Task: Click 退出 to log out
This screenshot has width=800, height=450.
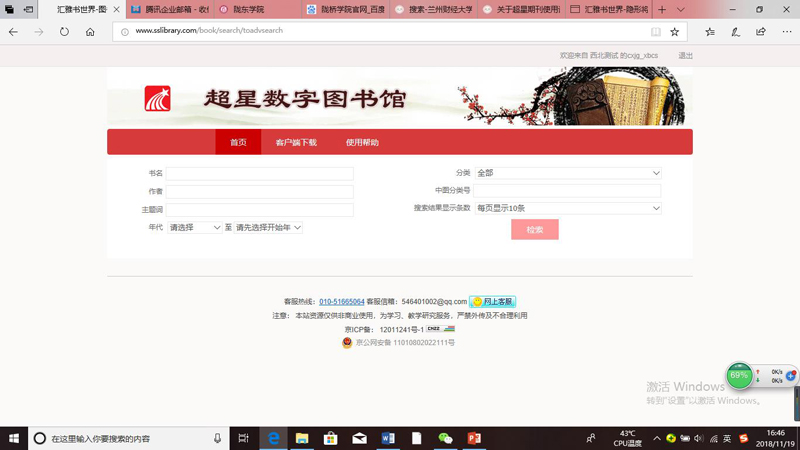Action: click(x=685, y=56)
